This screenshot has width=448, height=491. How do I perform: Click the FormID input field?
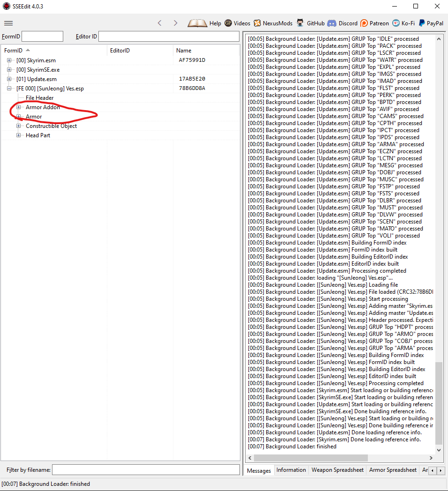(x=42, y=37)
